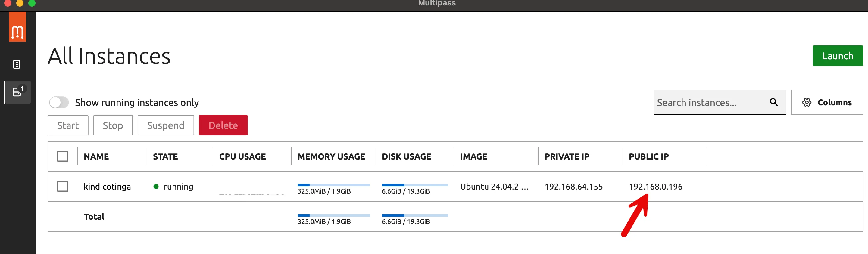Click the Start button
Viewport: 868px width, 254px height.
pos(68,125)
